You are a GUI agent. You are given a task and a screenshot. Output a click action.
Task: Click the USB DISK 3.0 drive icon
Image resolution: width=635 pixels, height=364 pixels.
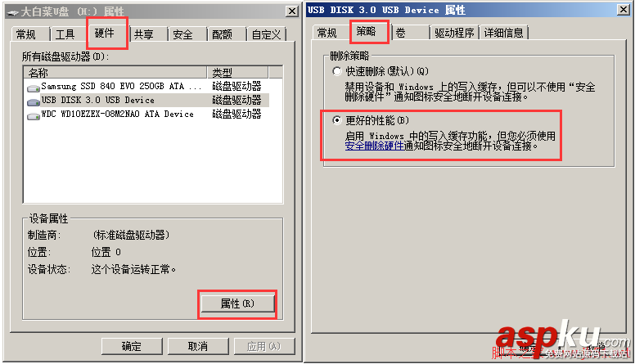pos(33,101)
